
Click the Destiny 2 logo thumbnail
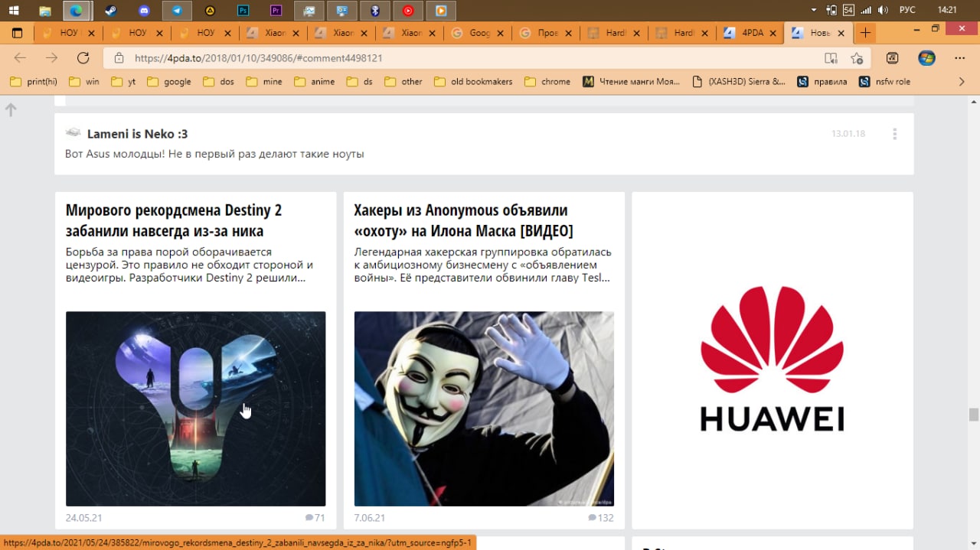tap(195, 408)
